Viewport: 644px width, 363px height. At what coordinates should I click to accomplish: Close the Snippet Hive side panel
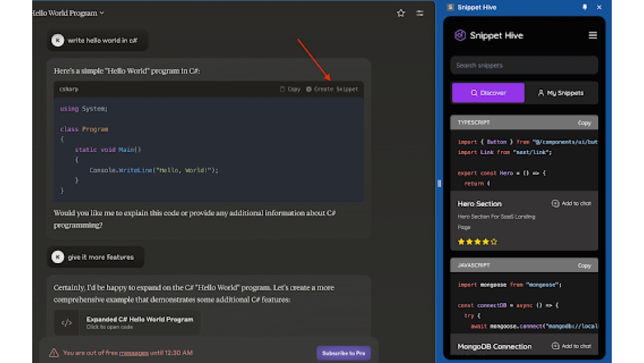[599, 7]
